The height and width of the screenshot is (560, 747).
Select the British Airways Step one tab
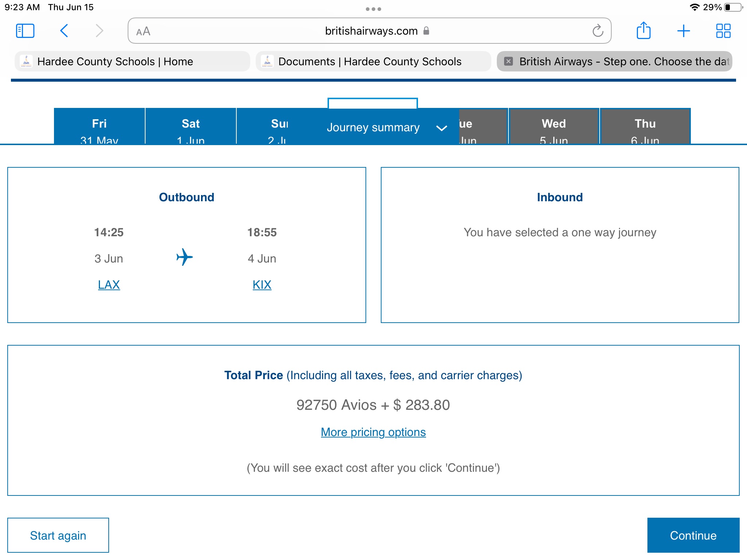[x=615, y=61]
